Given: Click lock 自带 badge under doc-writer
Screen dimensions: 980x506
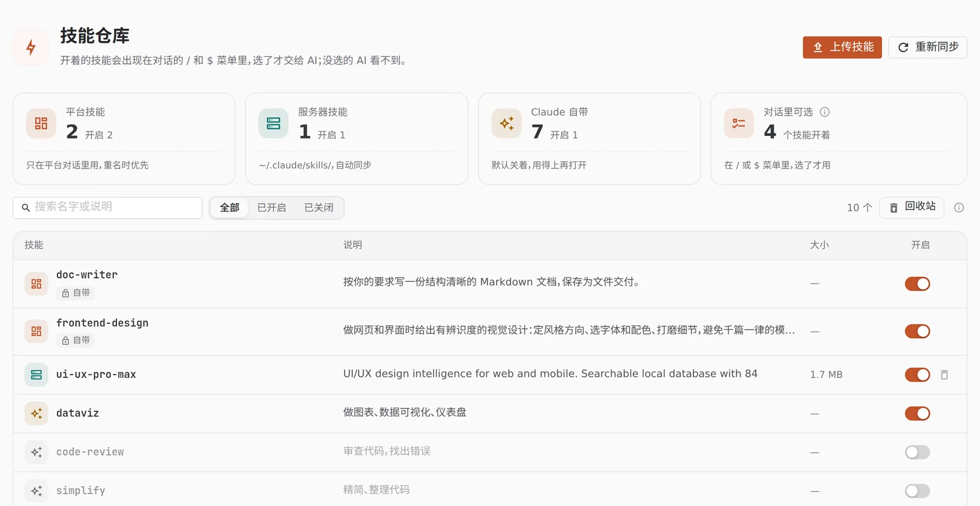Looking at the screenshot, I should click(x=75, y=293).
